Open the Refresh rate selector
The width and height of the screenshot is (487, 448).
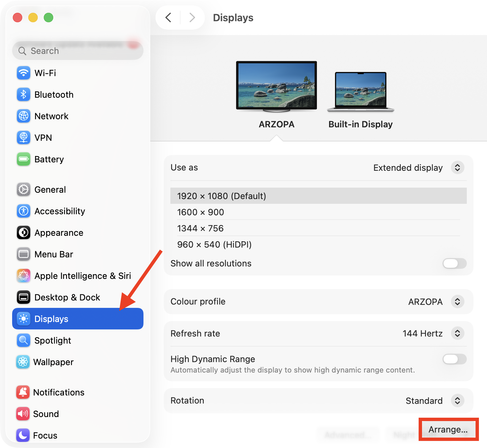click(x=457, y=333)
